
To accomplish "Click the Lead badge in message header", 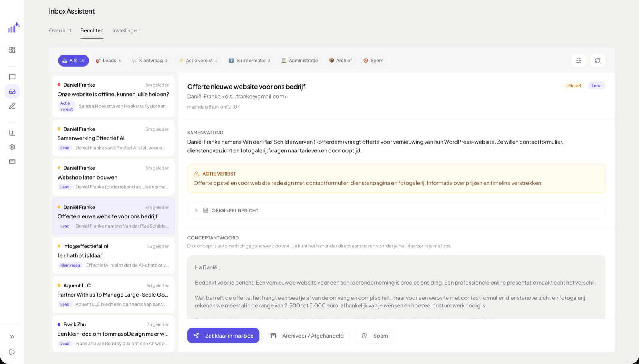I will pos(596,85).
